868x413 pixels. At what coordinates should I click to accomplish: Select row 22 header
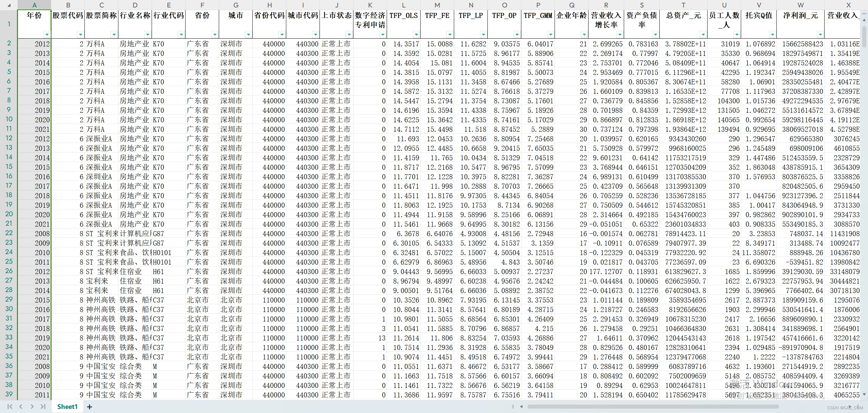coord(9,233)
